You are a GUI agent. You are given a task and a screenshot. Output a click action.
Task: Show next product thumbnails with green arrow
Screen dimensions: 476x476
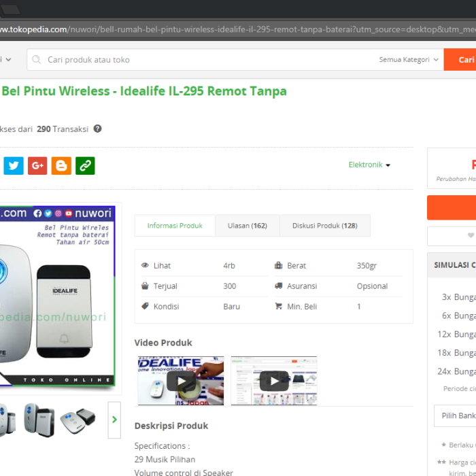[x=114, y=420]
